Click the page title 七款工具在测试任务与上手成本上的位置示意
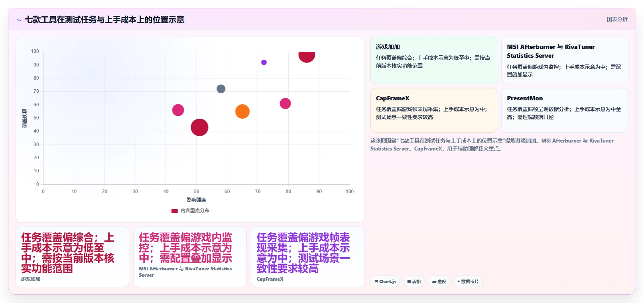The width and height of the screenshot is (644, 303). pyautogui.click(x=105, y=20)
